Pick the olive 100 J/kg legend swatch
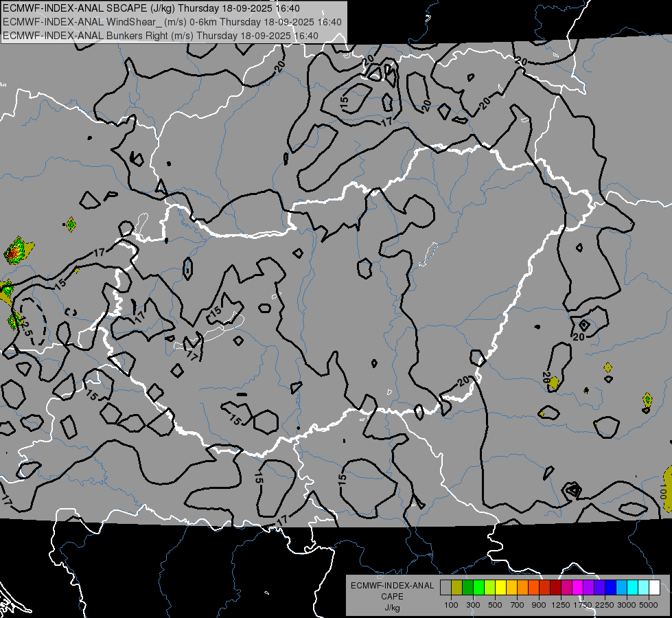Screen dimensions: 672x618 456,588
